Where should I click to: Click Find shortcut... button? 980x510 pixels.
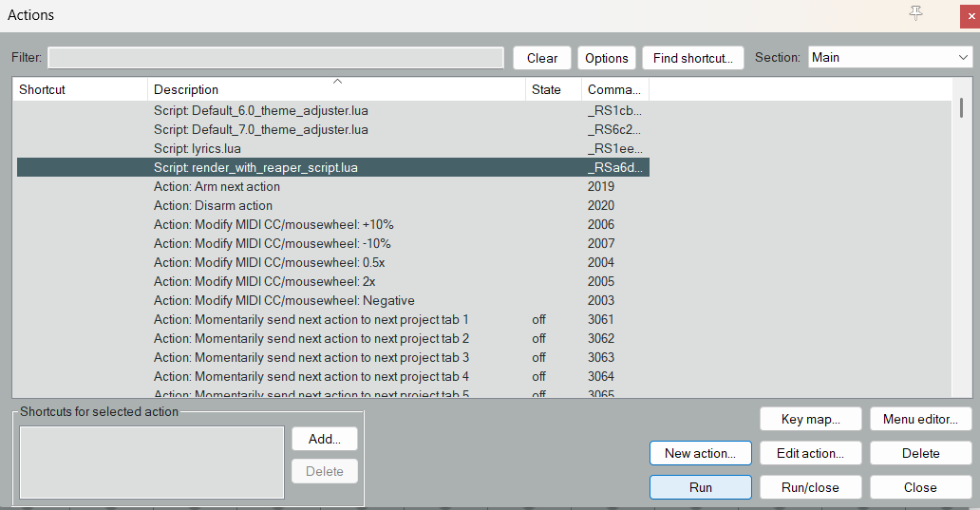pyautogui.click(x=692, y=58)
